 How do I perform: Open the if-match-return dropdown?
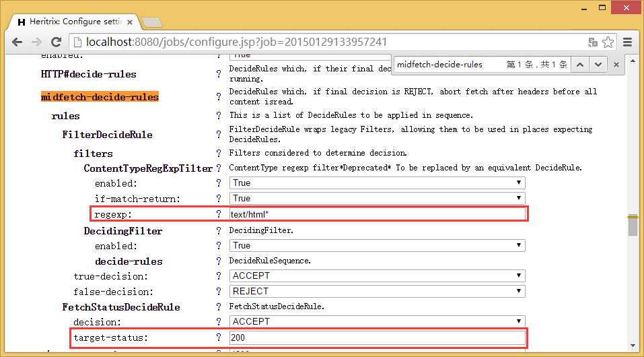click(x=377, y=198)
